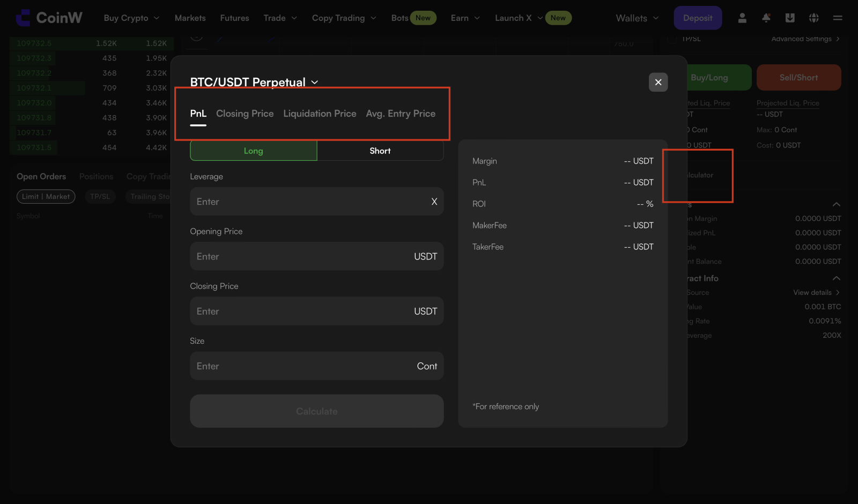Click the Deposit button
Screen dimensions: 858x504
697,18
